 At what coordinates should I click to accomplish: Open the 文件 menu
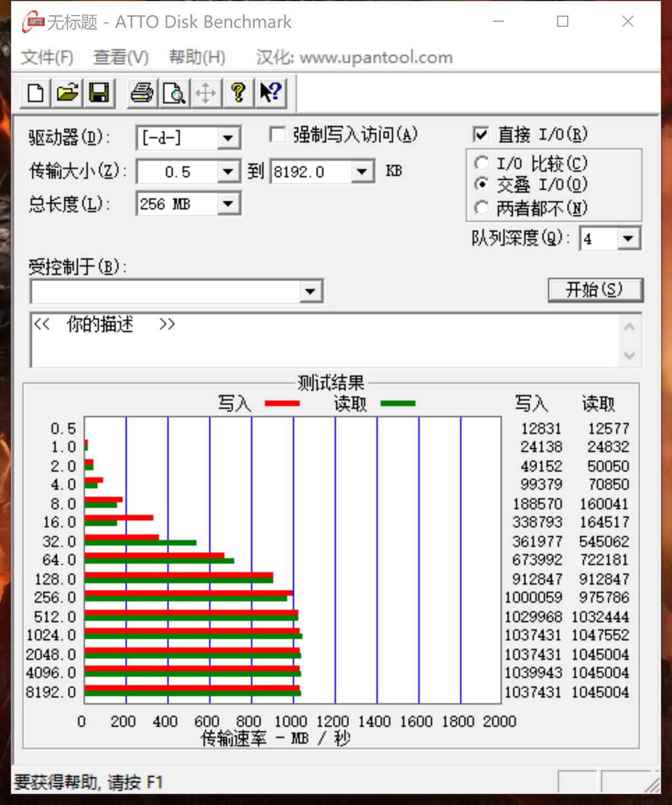[x=46, y=57]
